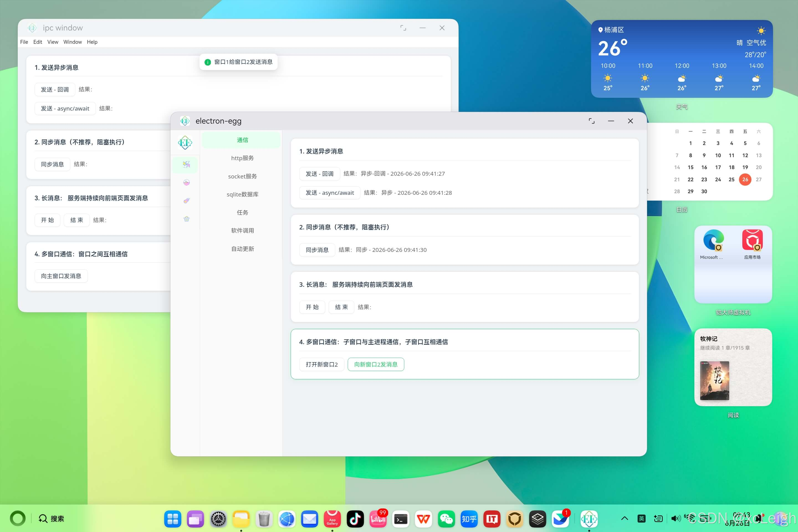
Task: Click 发送 - async/await in ipc window
Action: (x=65, y=109)
